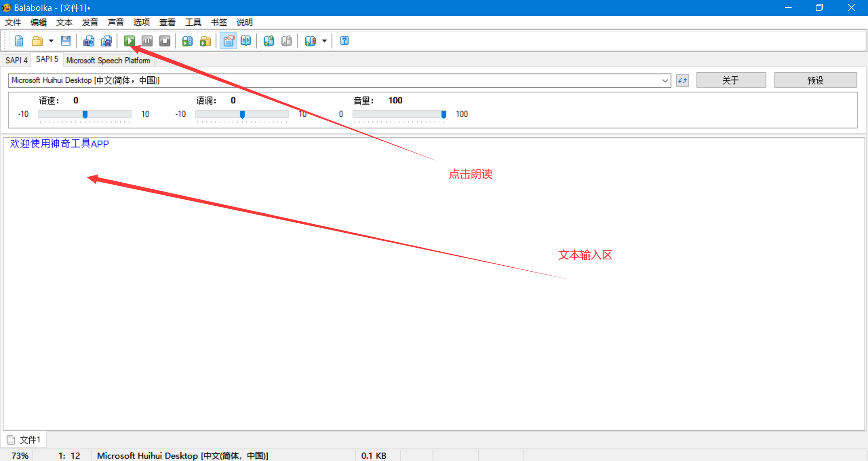Adjust the 音量 volume slider
Screen dimensions: 868x461
point(399,114)
